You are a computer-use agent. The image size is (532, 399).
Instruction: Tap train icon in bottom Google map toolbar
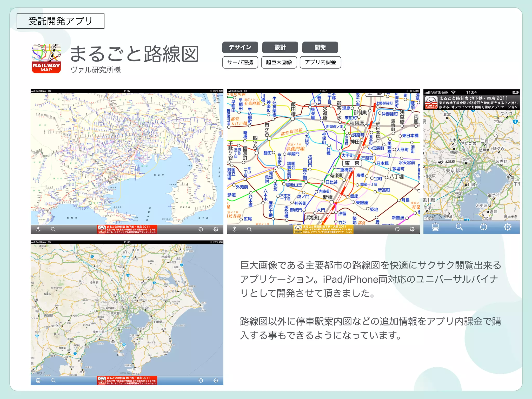38,381
